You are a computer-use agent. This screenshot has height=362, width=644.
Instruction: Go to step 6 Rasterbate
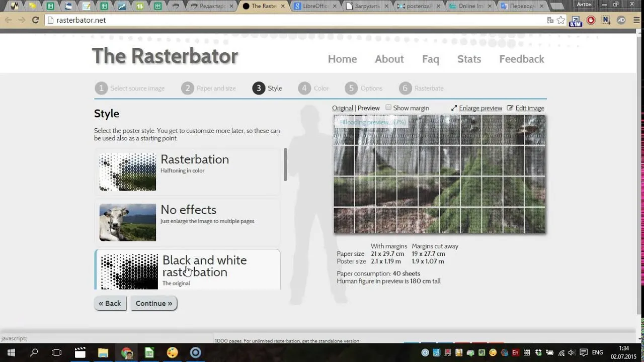pos(421,88)
